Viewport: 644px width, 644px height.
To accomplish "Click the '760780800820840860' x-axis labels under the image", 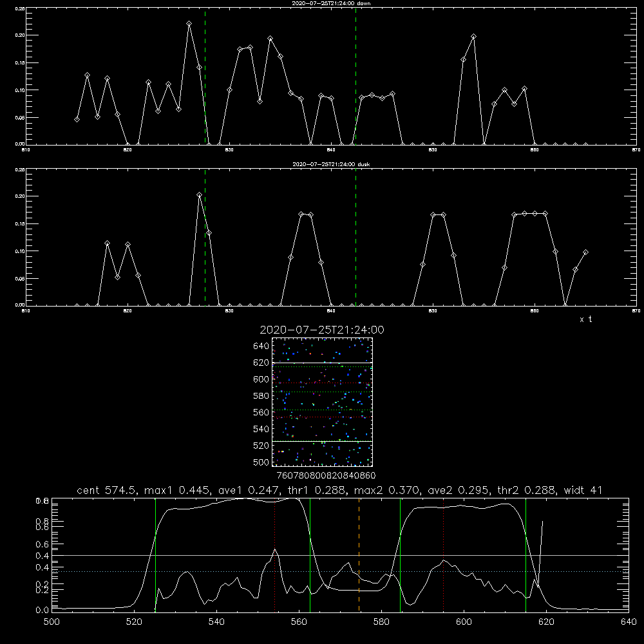I will point(326,475).
